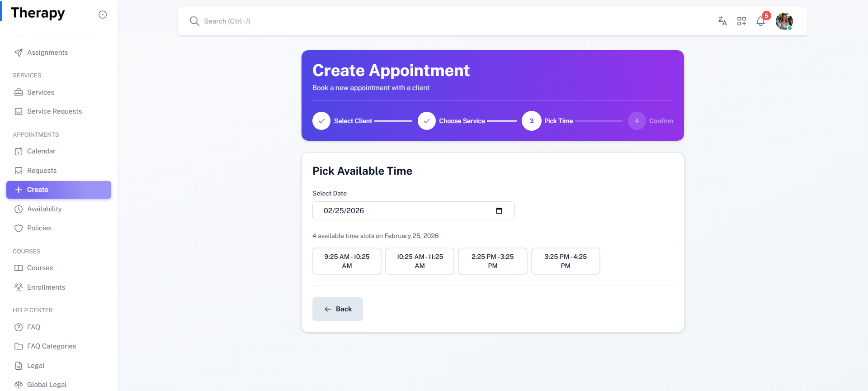This screenshot has width=868, height=391.
Task: Toggle the sidebar pin circle icon
Action: (103, 14)
